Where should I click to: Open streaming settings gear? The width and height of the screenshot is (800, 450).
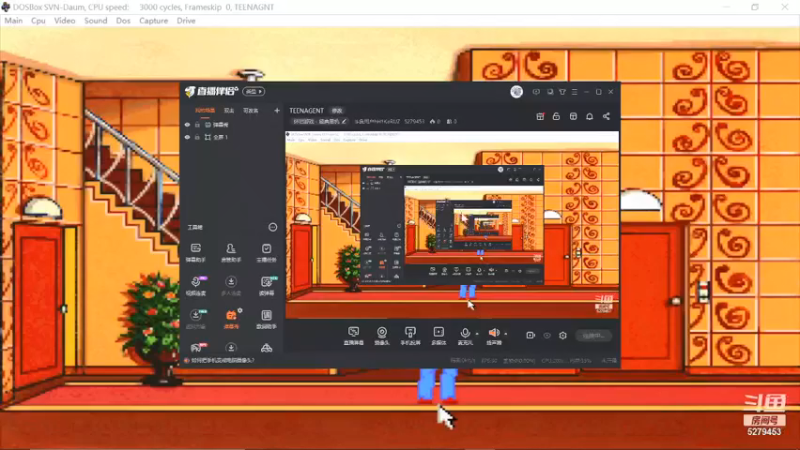(x=563, y=336)
